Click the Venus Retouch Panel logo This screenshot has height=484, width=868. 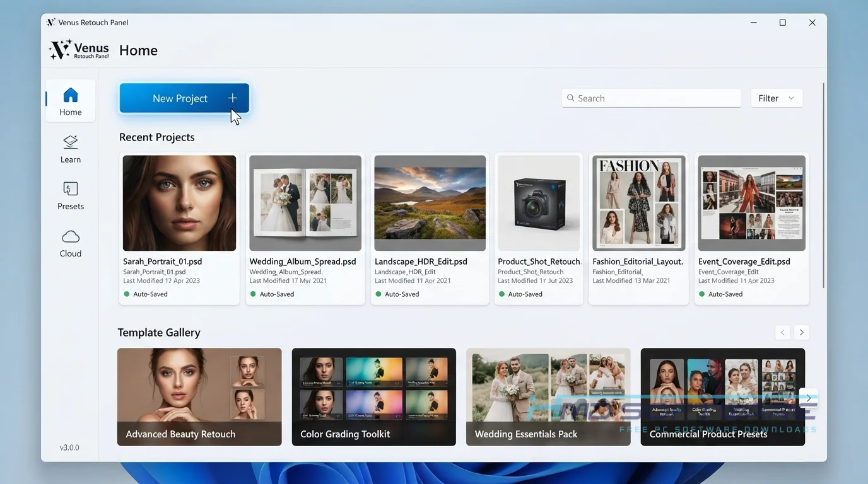79,50
